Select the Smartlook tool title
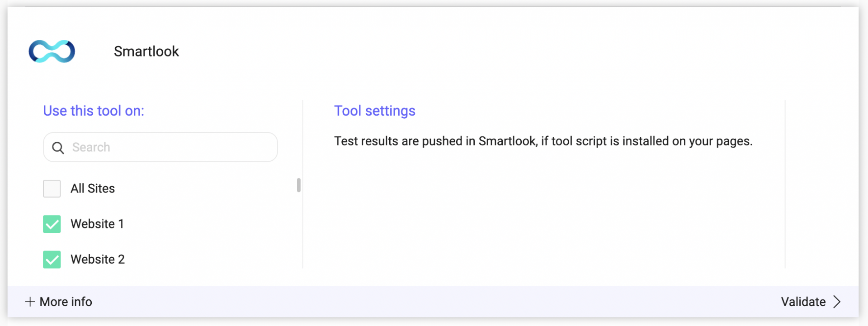 click(146, 51)
